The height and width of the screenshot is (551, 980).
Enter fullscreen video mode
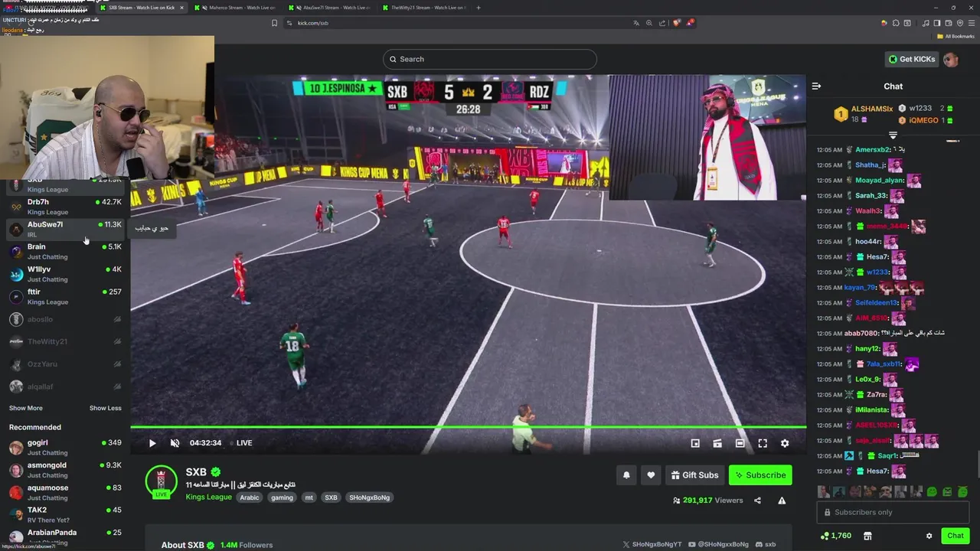763,443
